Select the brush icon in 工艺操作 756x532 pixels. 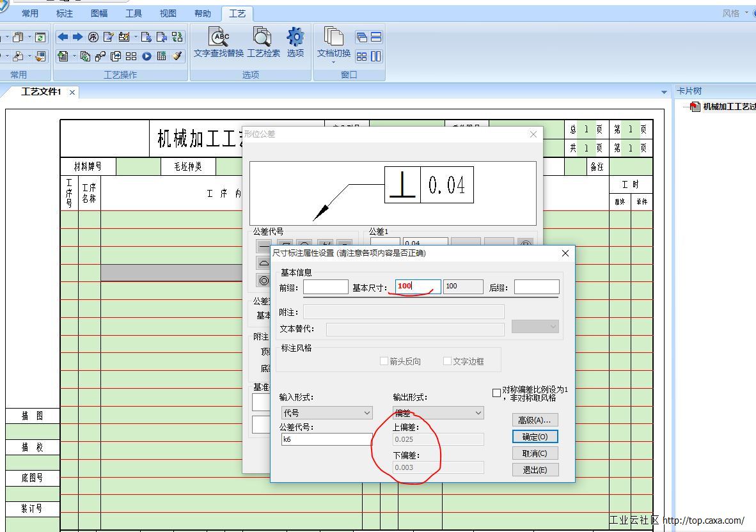click(178, 56)
